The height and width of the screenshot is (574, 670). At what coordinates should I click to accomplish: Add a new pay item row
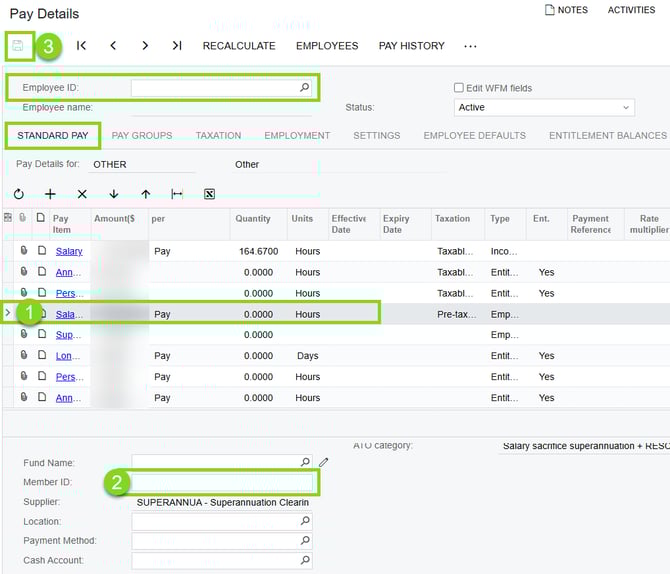tap(50, 194)
